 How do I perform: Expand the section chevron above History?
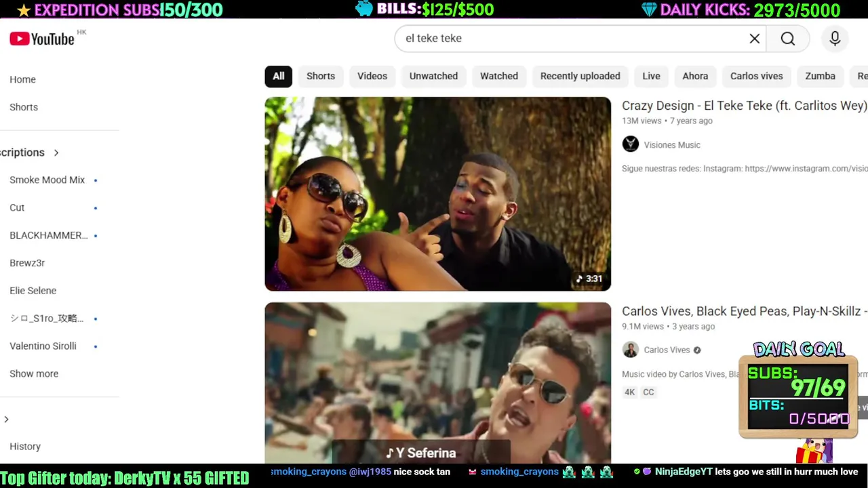tap(6, 420)
